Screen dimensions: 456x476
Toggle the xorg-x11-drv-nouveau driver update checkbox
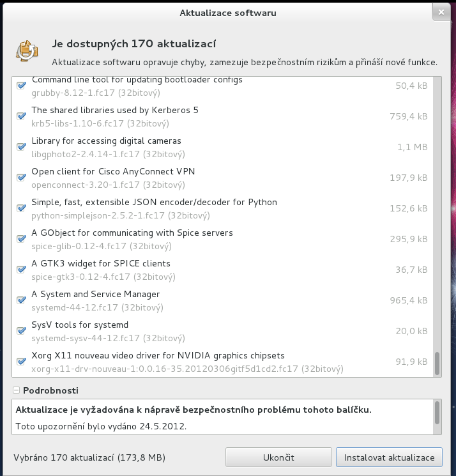pos(21,362)
